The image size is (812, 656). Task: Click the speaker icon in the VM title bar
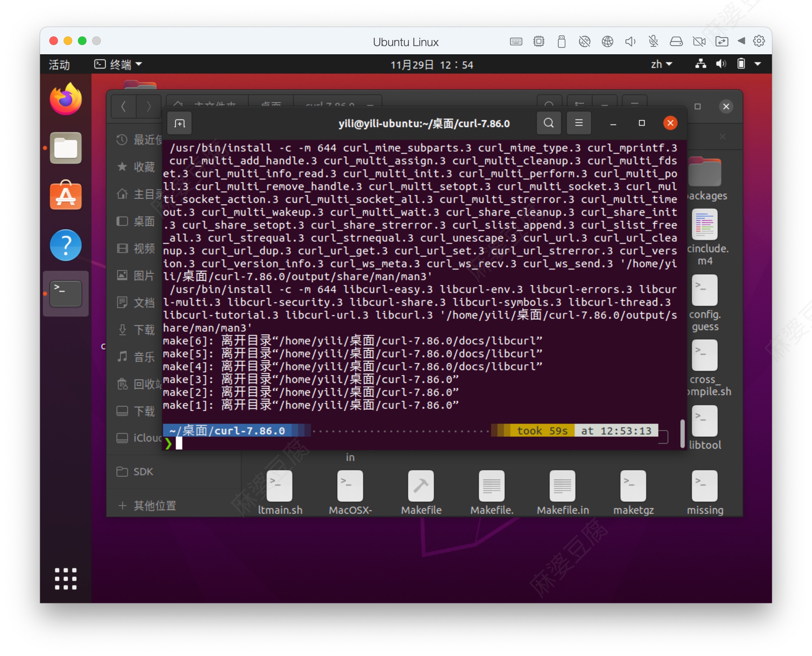coord(630,41)
